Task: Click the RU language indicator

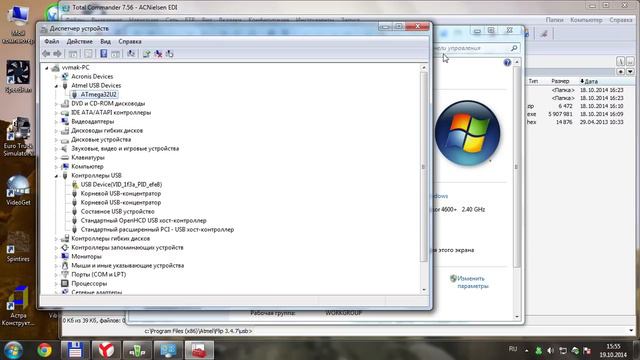Action: click(x=513, y=349)
